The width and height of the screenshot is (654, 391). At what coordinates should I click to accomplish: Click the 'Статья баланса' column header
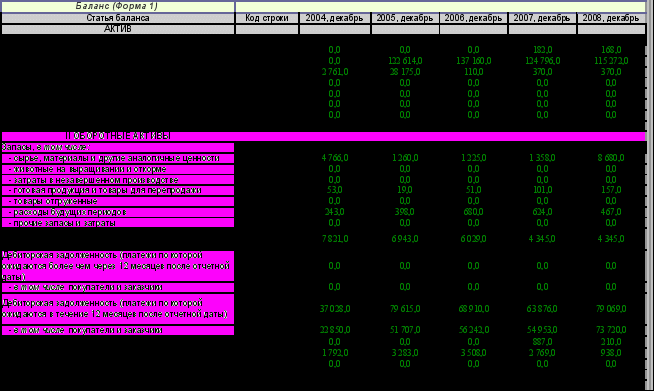[x=118, y=18]
